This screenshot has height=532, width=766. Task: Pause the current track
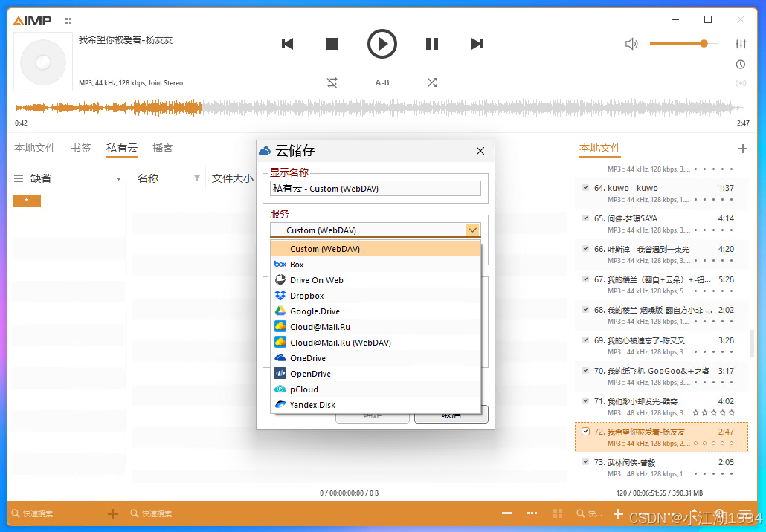point(432,44)
